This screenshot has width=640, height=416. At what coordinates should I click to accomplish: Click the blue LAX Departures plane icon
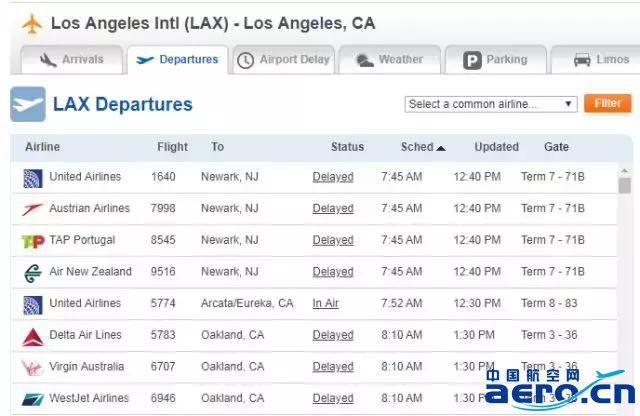click(28, 104)
